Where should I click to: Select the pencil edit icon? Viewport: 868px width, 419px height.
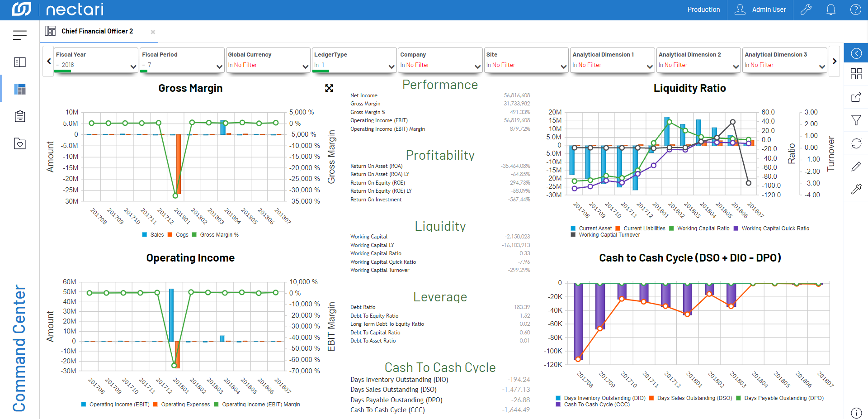[856, 167]
